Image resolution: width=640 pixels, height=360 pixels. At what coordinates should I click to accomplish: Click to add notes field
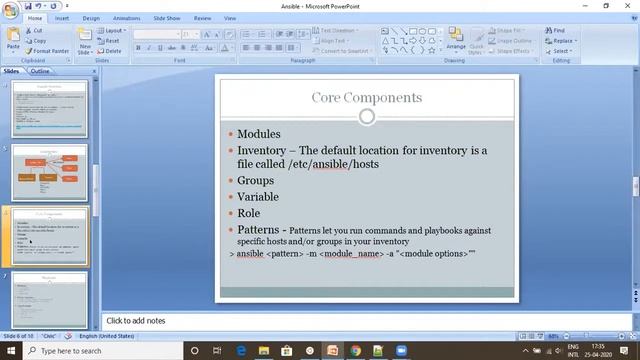click(x=367, y=321)
